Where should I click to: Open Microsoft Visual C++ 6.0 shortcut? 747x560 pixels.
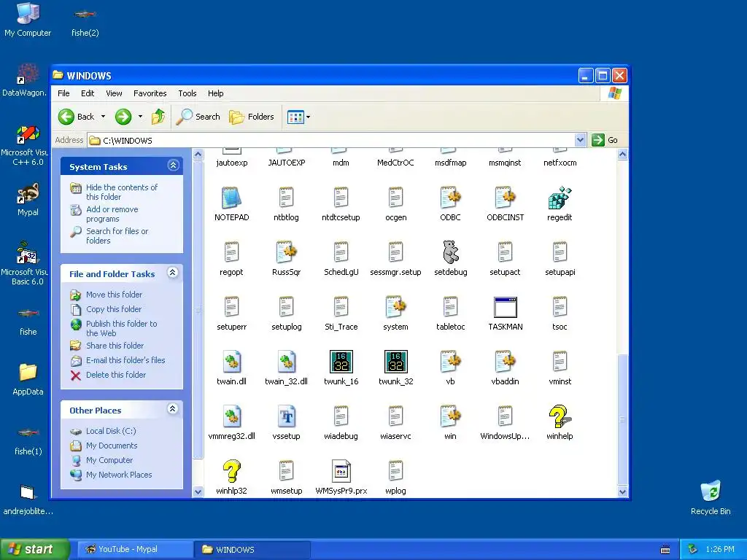[x=28, y=134]
